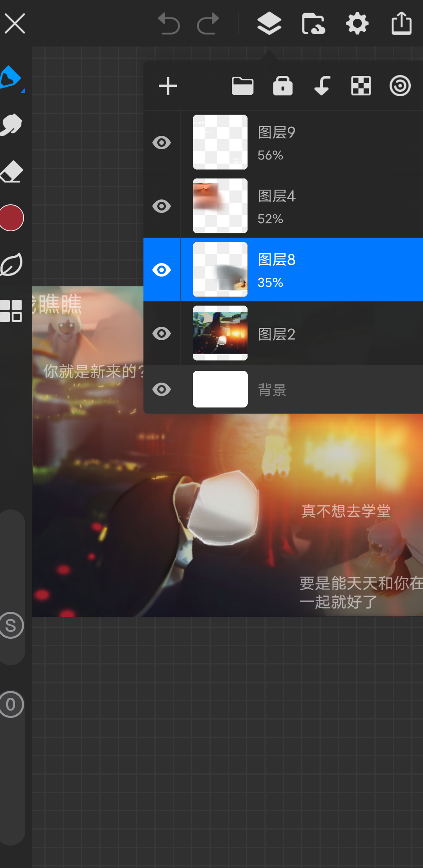Viewport: 423px width, 868px height.
Task: Tap the S brush size control
Action: tap(11, 625)
